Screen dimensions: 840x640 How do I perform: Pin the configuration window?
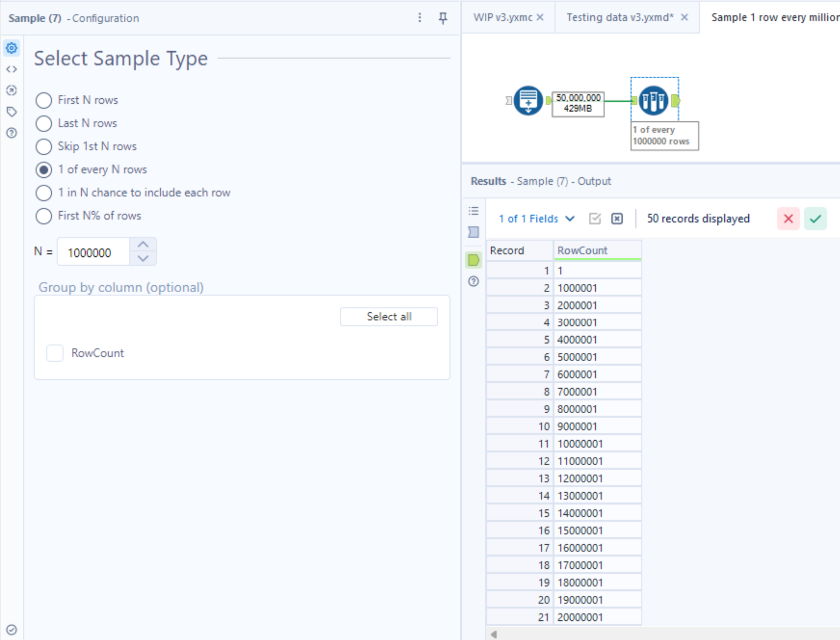[x=443, y=18]
